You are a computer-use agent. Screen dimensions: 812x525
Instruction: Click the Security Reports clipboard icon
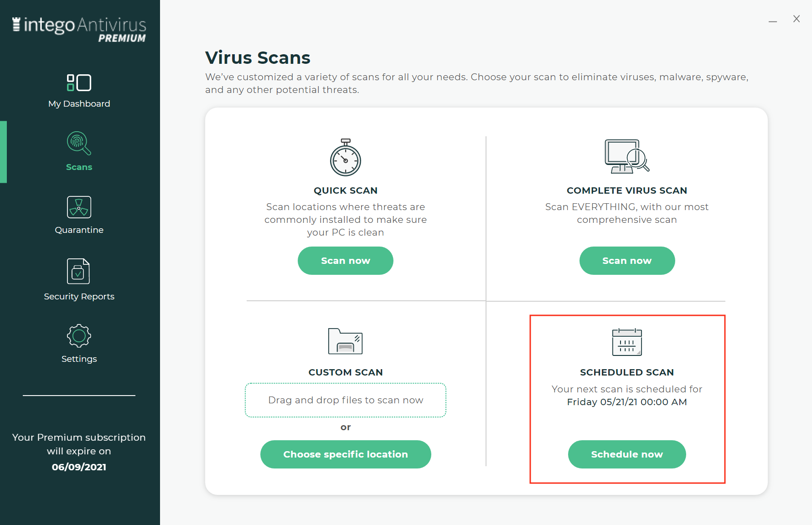78,271
